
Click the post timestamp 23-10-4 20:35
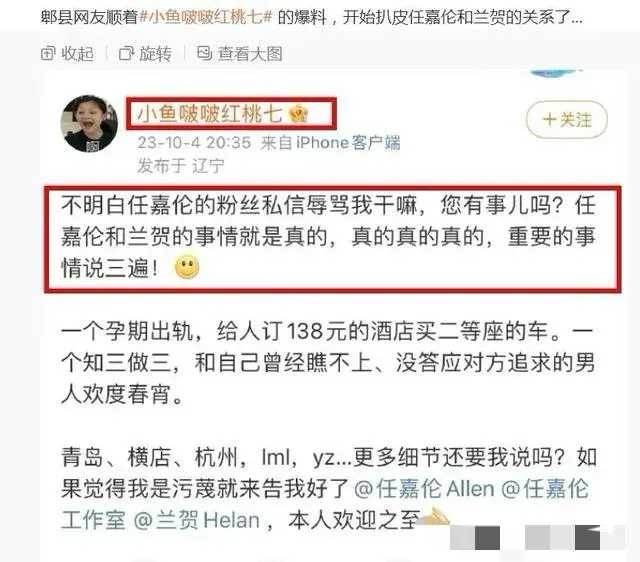click(194, 142)
